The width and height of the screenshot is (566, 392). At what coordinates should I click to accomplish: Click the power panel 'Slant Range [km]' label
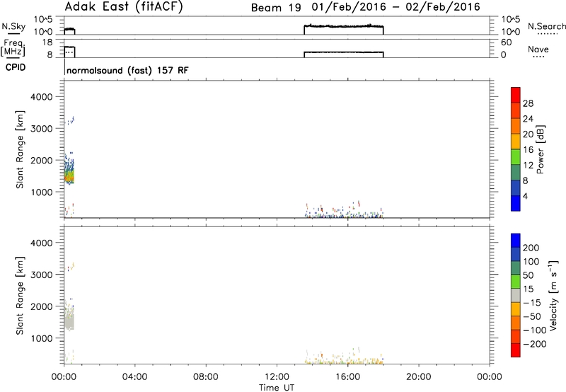[x=20, y=149]
